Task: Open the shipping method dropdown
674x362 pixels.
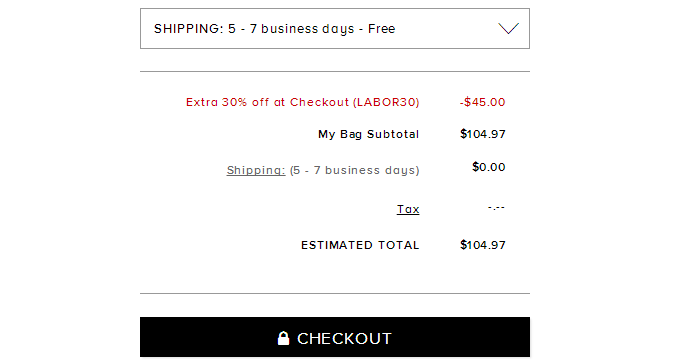Action: (x=335, y=28)
